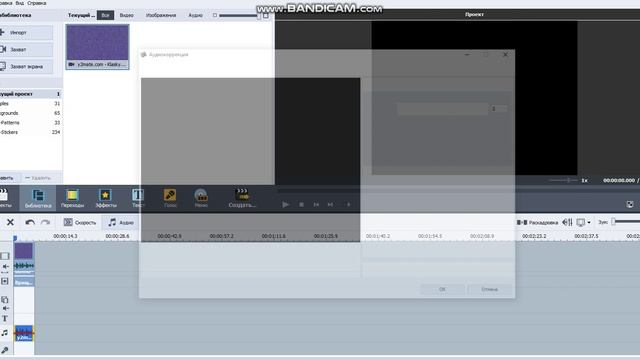Select the purple video clip on timeline
This screenshot has width=640, height=360.
point(24,251)
